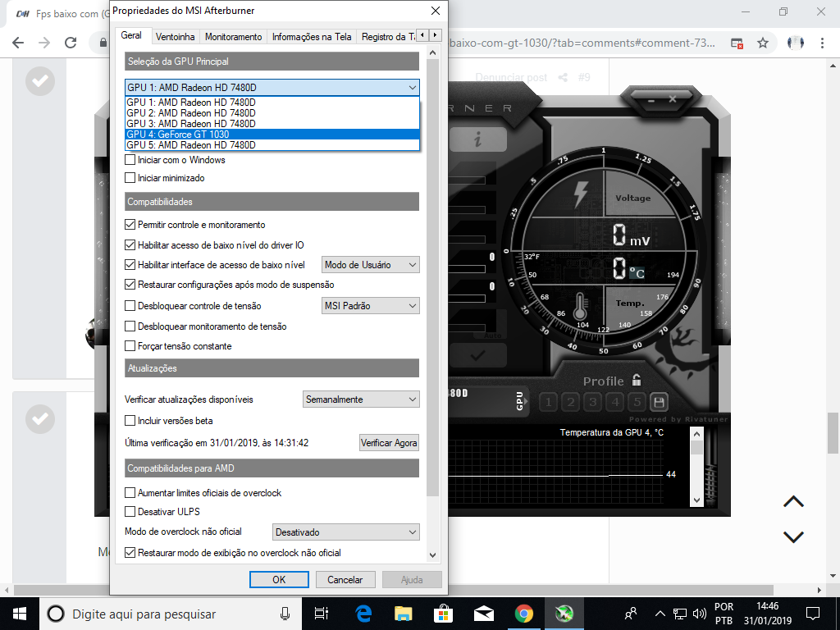The image size is (840, 630).
Task: Click the page scroll-down chevron arrow
Action: click(x=793, y=536)
